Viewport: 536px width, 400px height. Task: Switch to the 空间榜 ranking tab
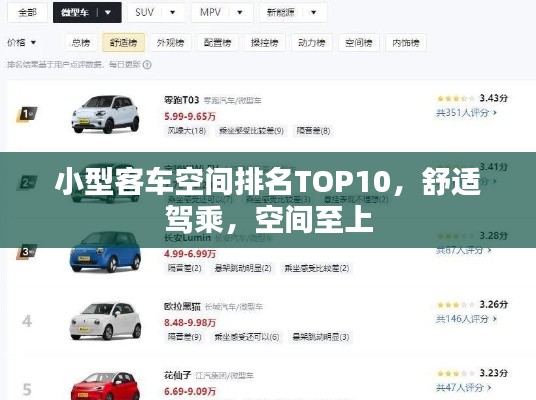[359, 43]
